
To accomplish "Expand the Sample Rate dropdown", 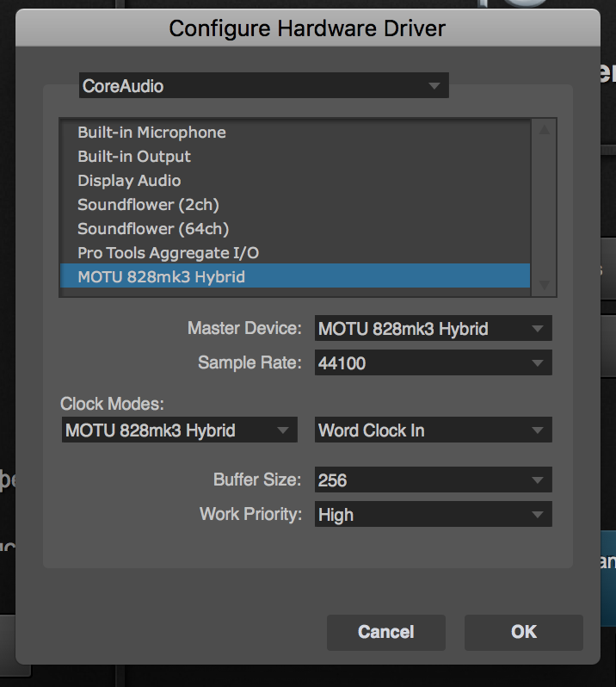I will tap(433, 363).
